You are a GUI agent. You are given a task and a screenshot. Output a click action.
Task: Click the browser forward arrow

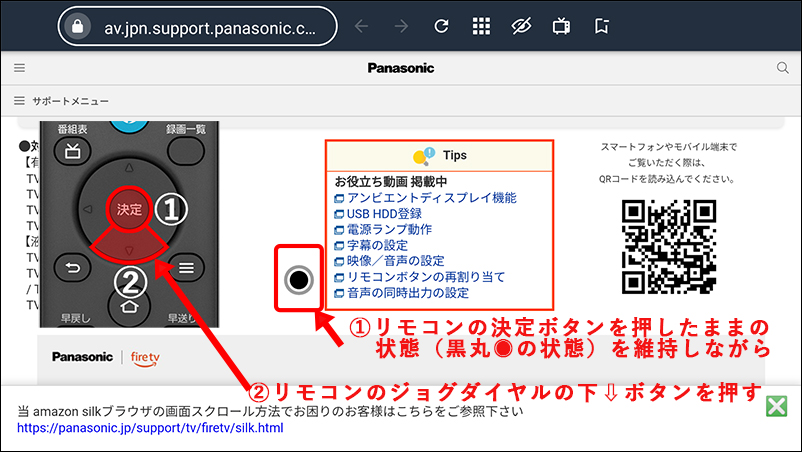[x=402, y=26]
